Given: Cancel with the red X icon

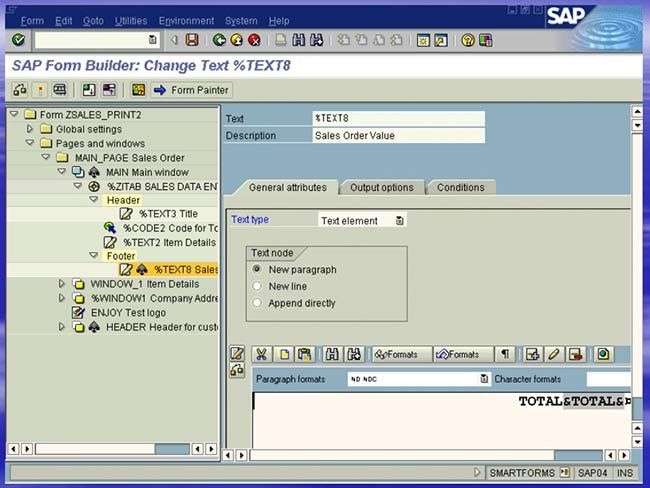Looking at the screenshot, I should [x=254, y=40].
